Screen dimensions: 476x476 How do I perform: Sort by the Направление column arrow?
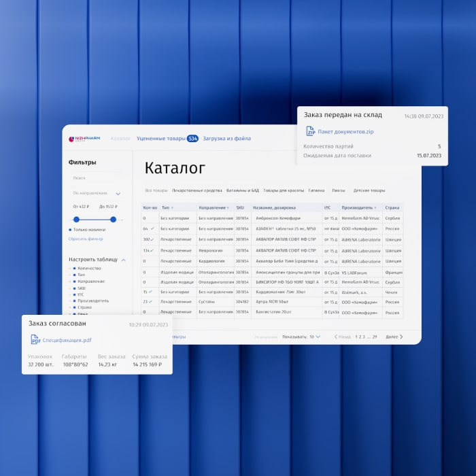click(x=228, y=207)
